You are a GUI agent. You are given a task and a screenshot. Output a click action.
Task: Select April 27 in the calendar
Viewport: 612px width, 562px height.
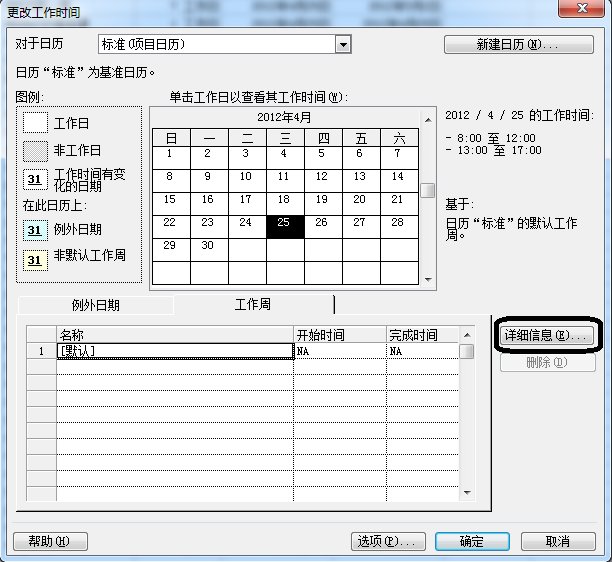point(361,227)
